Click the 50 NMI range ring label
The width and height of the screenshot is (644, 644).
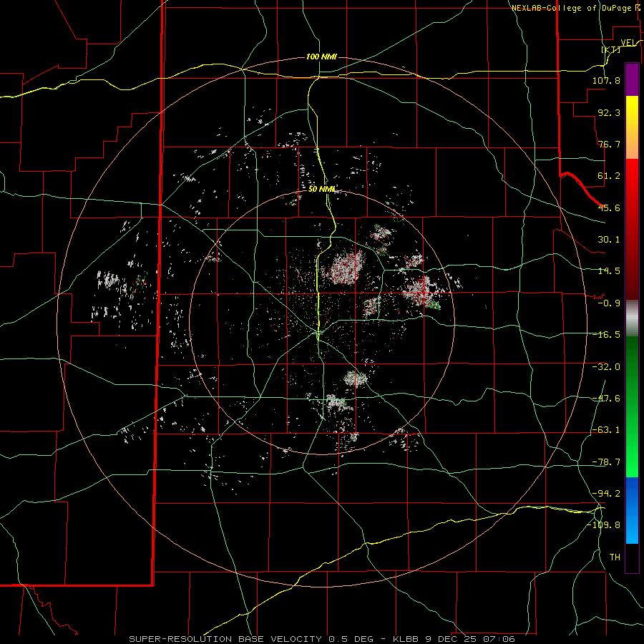pyautogui.click(x=322, y=190)
